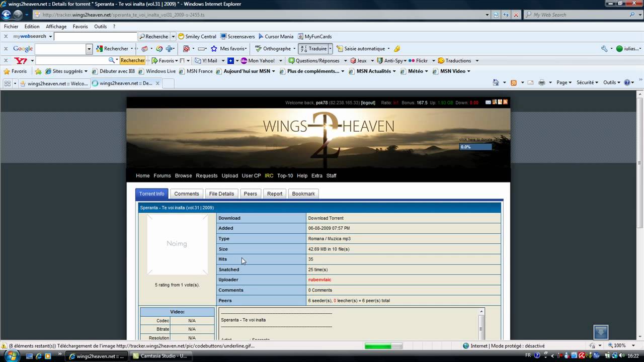Open the Traduire dropdown arrow

(330, 49)
